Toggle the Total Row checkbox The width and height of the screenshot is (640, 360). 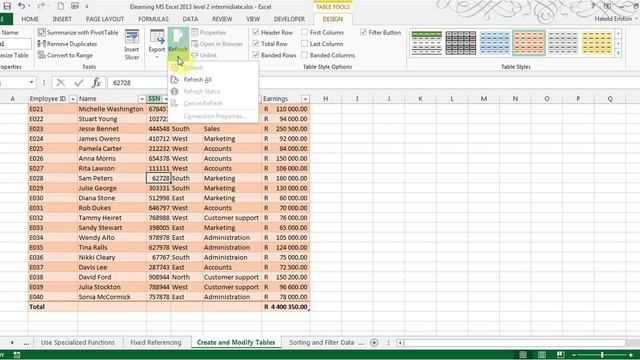click(x=256, y=44)
